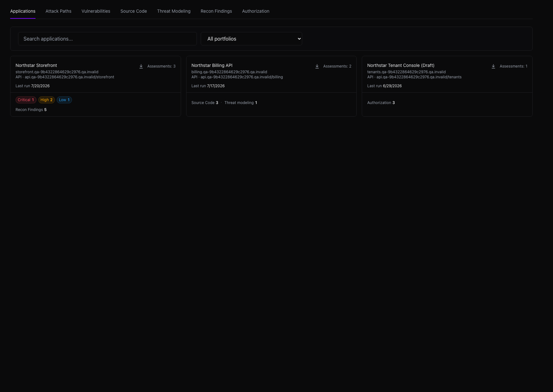Open the Northstar Storefront application
Viewport: 553px width, 392px height.
[x=36, y=65]
